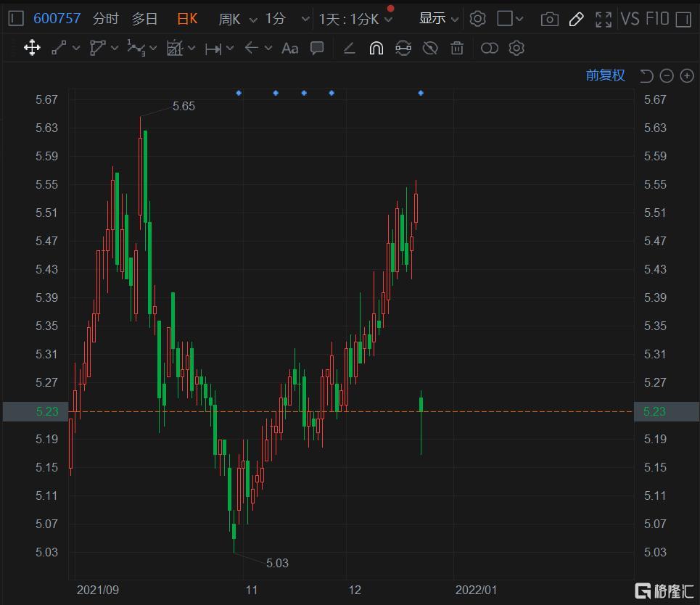Enter fullscreen chart mode
This screenshot has height=605, width=700.
603,19
